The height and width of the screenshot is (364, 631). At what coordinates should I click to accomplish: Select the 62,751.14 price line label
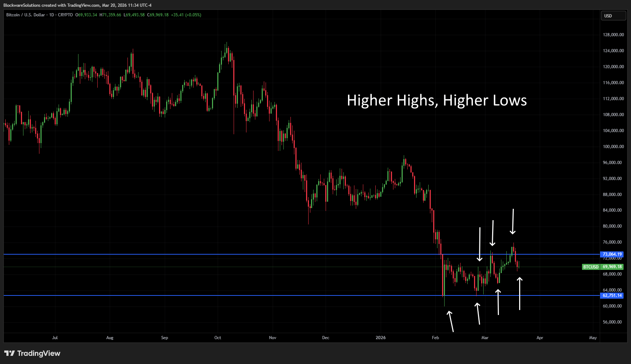[x=612, y=295]
